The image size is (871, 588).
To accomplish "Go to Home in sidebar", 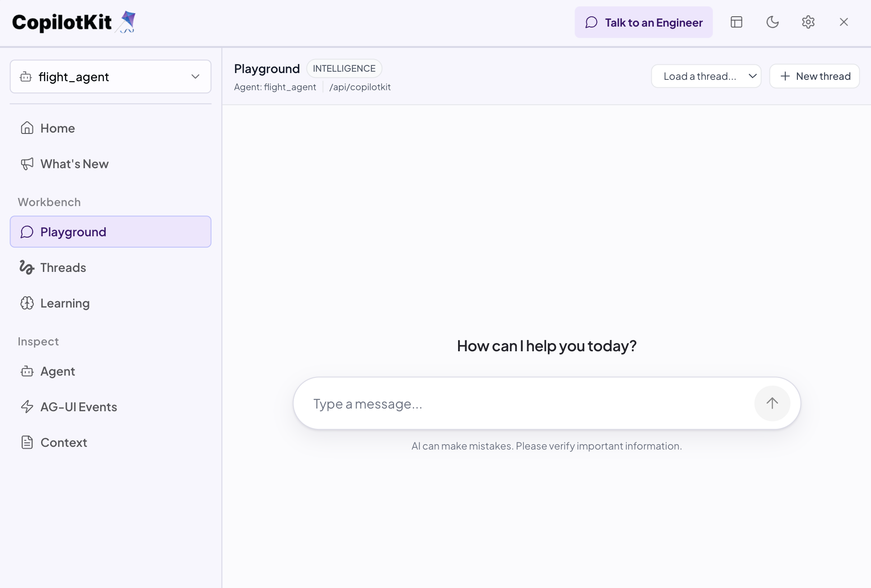I will click(111, 128).
